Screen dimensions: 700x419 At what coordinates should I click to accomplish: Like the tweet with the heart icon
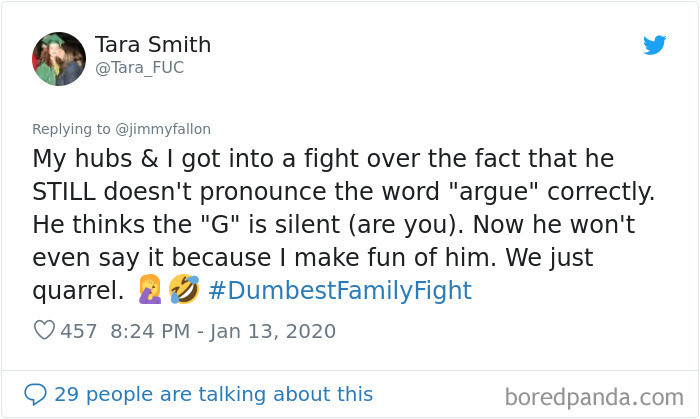click(x=44, y=331)
